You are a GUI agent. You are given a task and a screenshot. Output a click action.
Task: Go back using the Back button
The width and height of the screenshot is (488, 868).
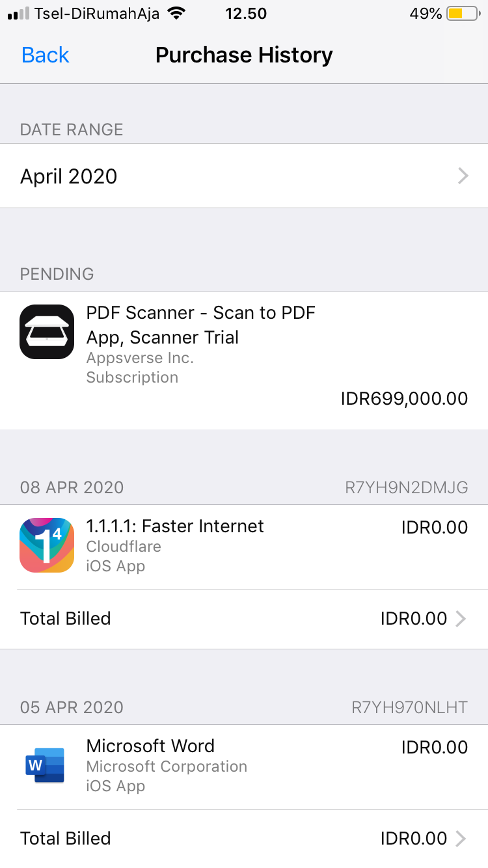coord(46,55)
